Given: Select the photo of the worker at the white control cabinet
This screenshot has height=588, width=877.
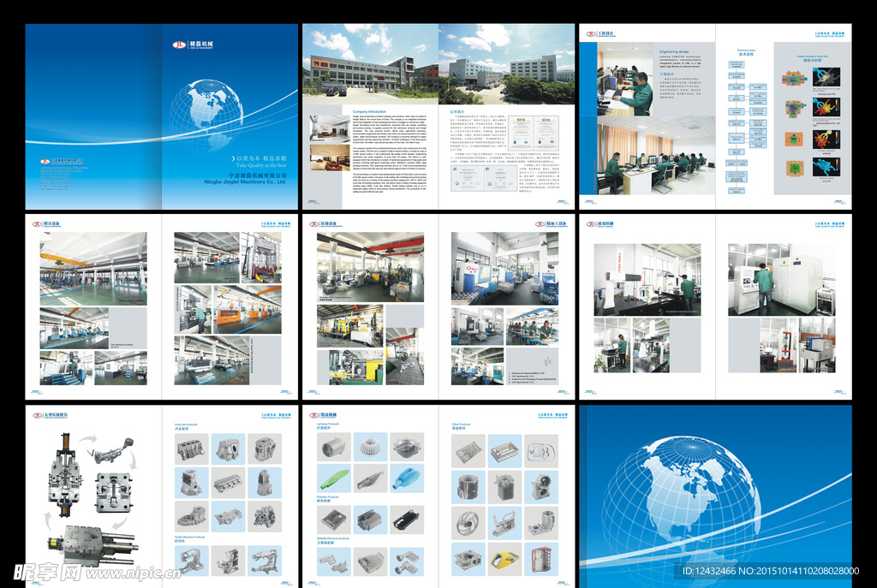Looking at the screenshot, I should point(782,280).
